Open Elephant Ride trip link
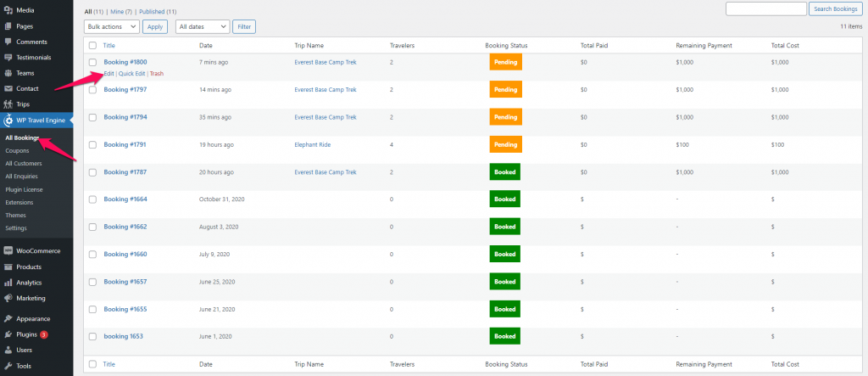Viewport: 868px width, 376px height. (x=313, y=145)
